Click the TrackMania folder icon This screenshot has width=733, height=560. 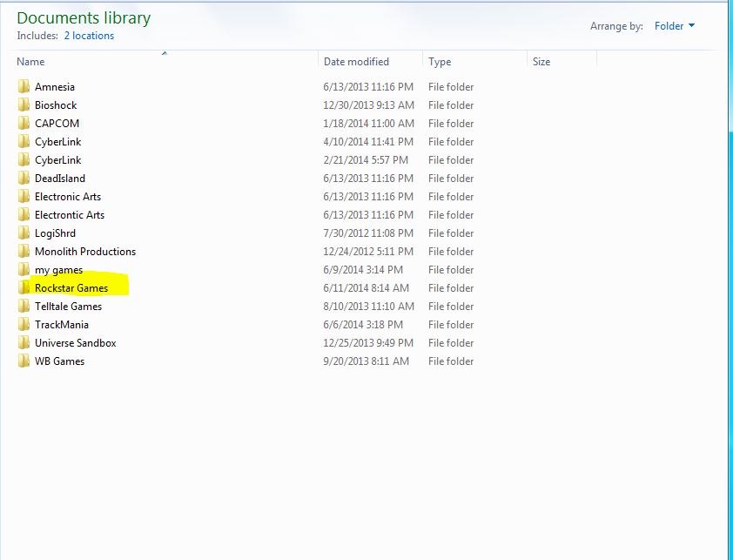tap(24, 324)
